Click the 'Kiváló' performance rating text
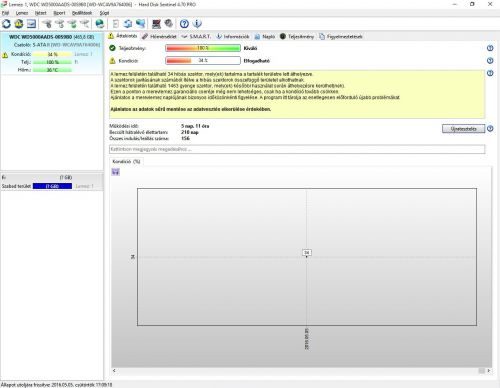Image resolution: width=500 pixels, height=388 pixels. click(x=250, y=48)
